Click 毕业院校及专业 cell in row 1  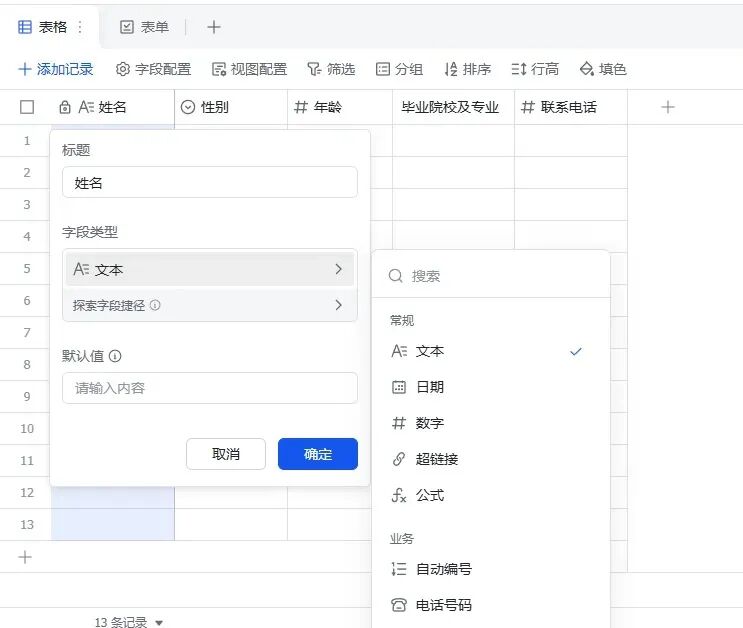point(453,141)
